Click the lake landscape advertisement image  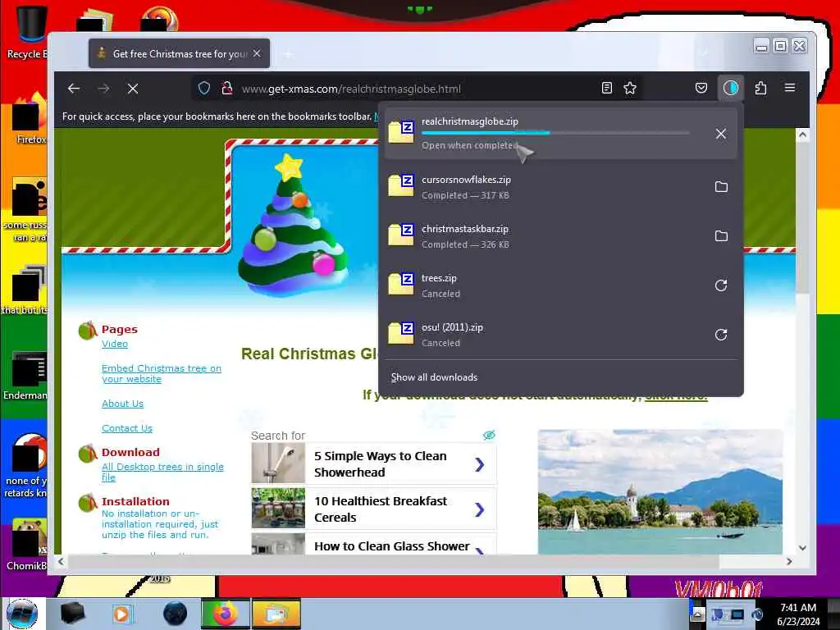[660, 492]
